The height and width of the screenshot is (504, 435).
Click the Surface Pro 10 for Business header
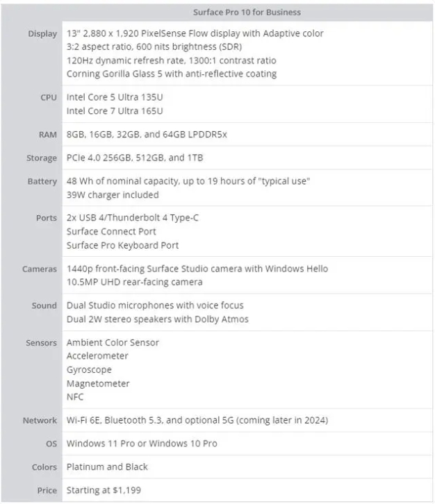pos(247,12)
